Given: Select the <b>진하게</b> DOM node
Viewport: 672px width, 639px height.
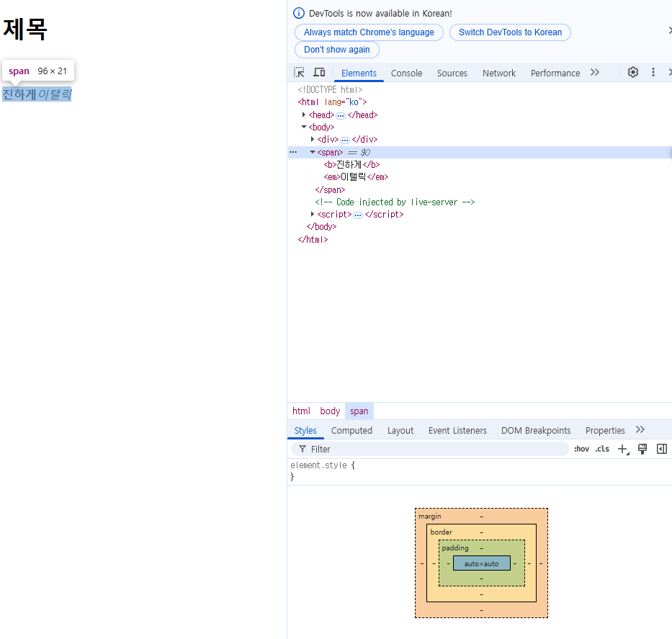Looking at the screenshot, I should (352, 164).
